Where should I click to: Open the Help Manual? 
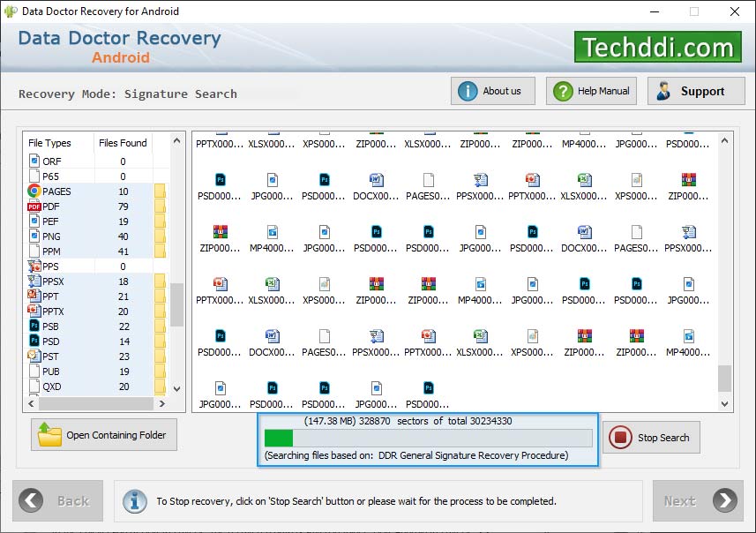591,91
